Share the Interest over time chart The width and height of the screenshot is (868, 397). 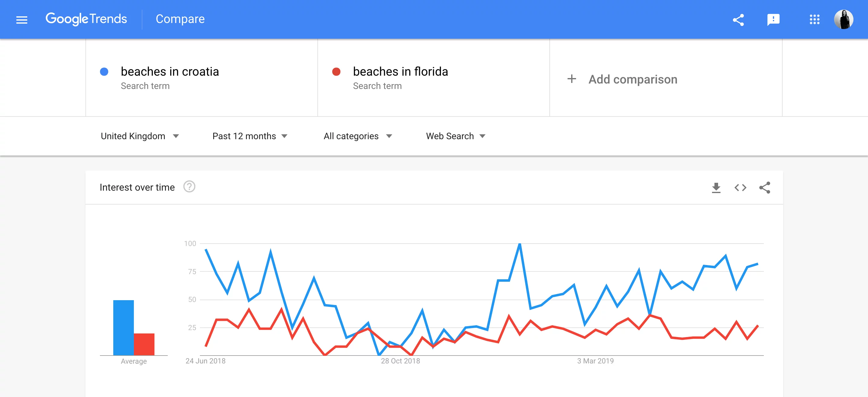pos(764,188)
